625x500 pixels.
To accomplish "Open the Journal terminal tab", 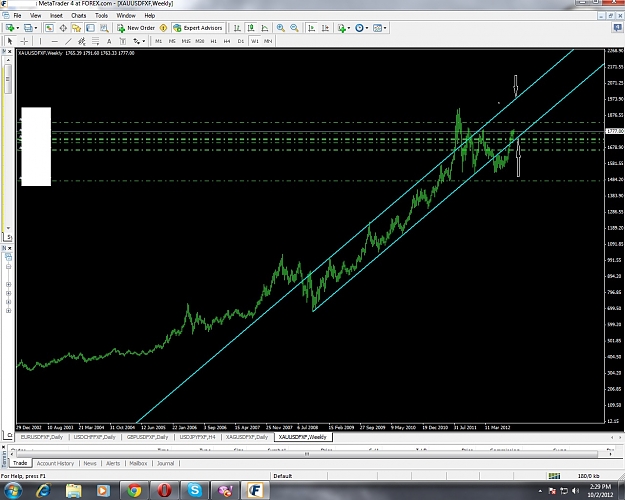I will click(x=165, y=463).
